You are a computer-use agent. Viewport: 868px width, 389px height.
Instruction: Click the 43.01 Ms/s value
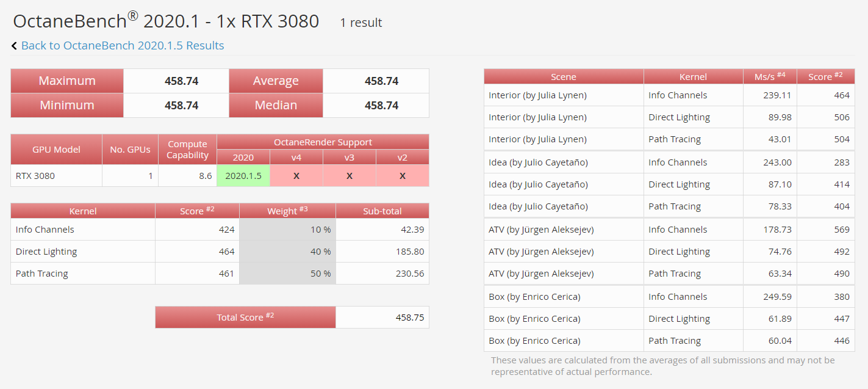pyautogui.click(x=780, y=139)
